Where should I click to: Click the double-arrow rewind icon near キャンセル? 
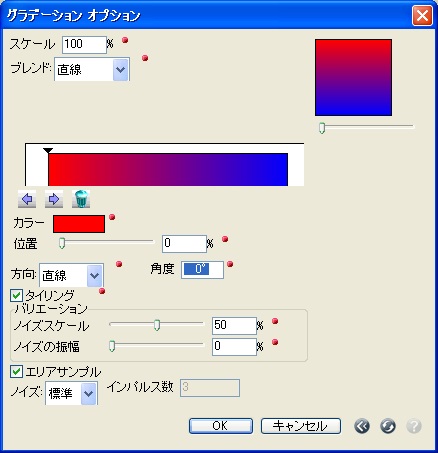coord(362,426)
